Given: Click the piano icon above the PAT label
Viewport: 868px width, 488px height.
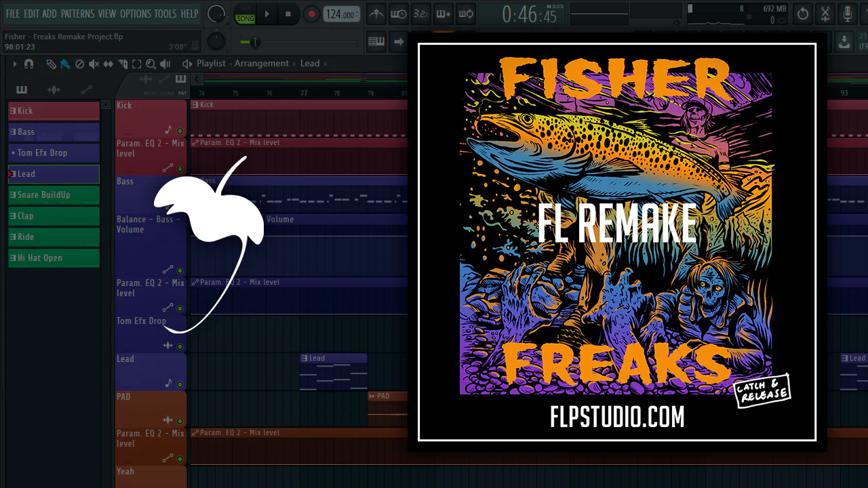Looking at the screenshot, I should [180, 80].
